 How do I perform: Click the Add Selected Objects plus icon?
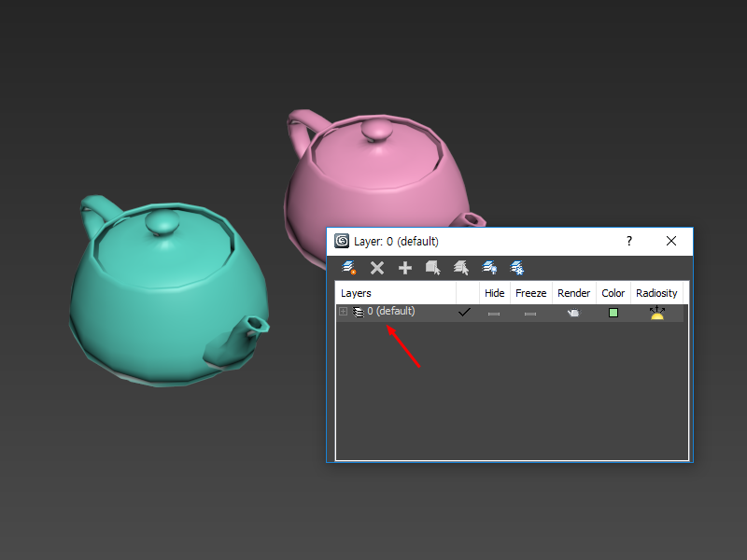coord(405,268)
